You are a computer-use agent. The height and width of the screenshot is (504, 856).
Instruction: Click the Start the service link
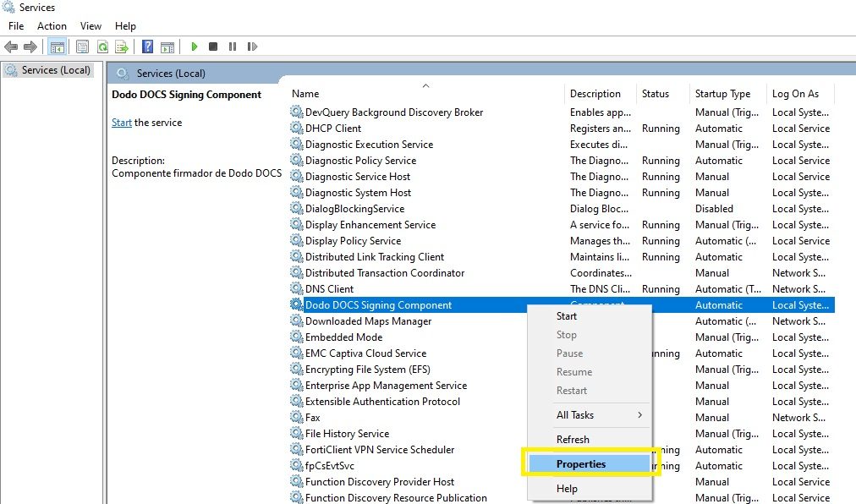122,123
